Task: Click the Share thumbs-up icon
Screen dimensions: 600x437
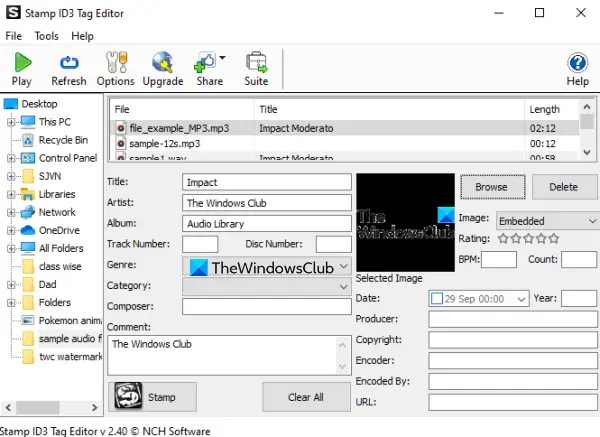Action: coord(205,62)
